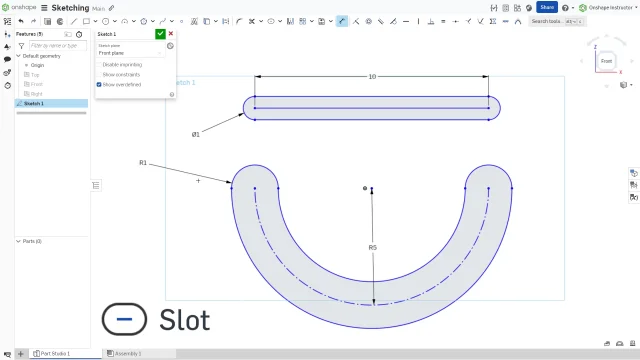Expand the spline tool dropdown arrow
Image resolution: width=640 pixels, height=360 pixels.
[172, 21]
